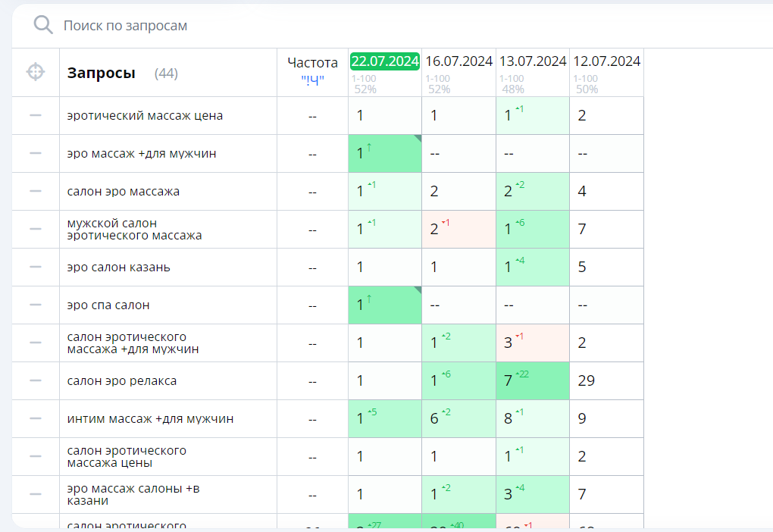The height and width of the screenshot is (532, 773).
Task: Click 13.07 position 7 for "салон эро релакса"
Action: click(x=533, y=380)
